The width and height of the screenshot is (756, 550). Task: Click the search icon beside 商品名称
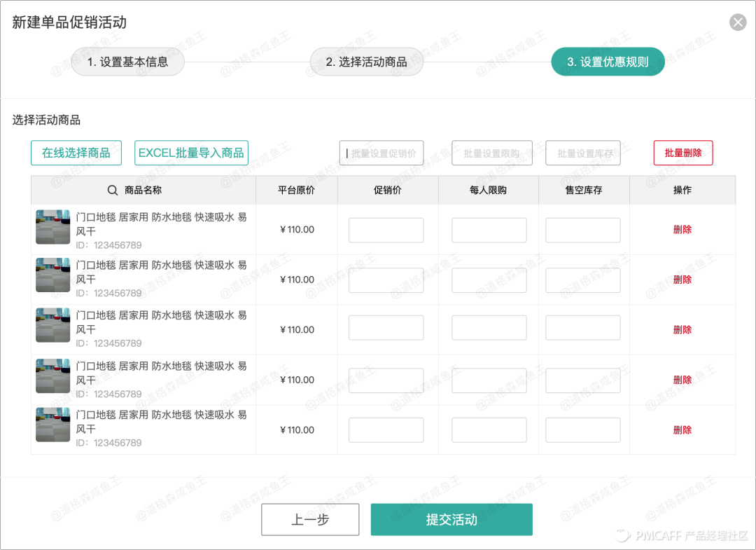pos(112,190)
